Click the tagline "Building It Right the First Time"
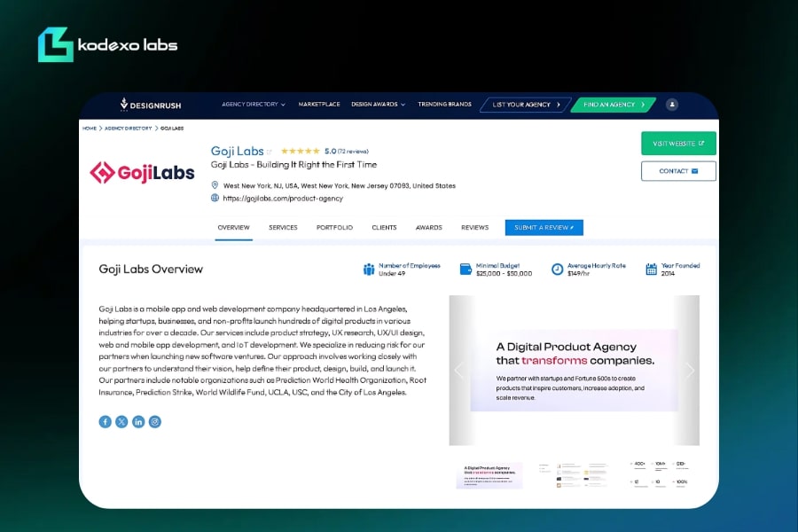 pos(317,164)
